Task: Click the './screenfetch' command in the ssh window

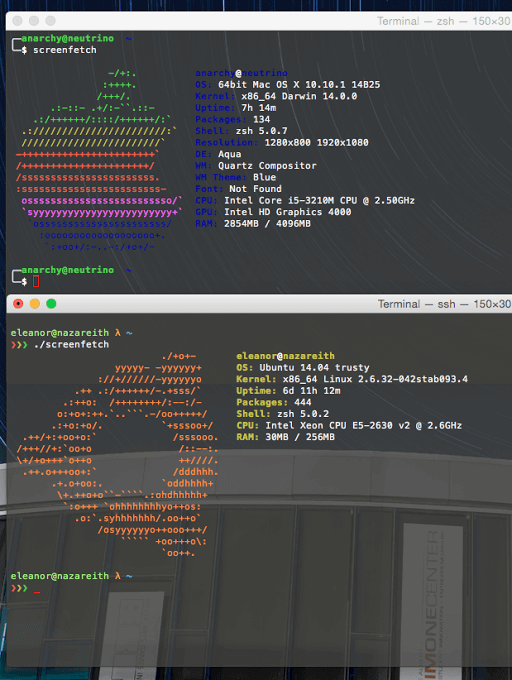Action: tap(71, 344)
